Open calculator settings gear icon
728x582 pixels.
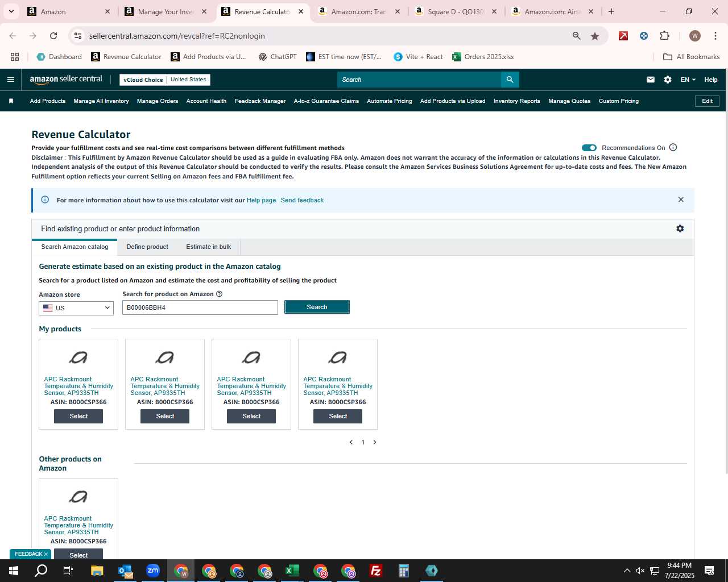click(680, 228)
